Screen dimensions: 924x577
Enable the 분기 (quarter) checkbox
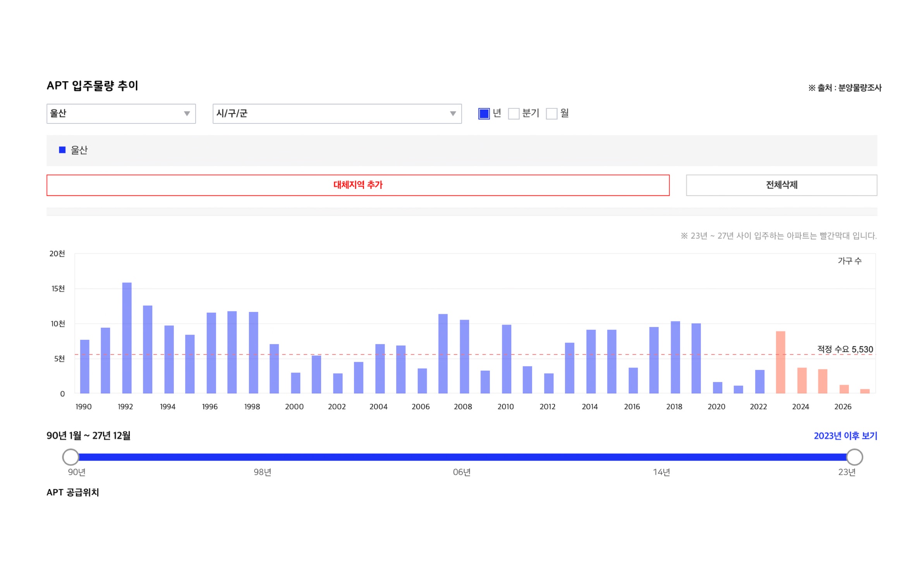point(514,114)
